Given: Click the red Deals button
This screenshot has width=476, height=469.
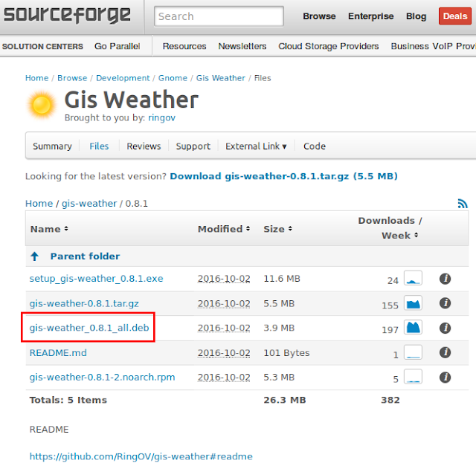Looking at the screenshot, I should [x=454, y=16].
